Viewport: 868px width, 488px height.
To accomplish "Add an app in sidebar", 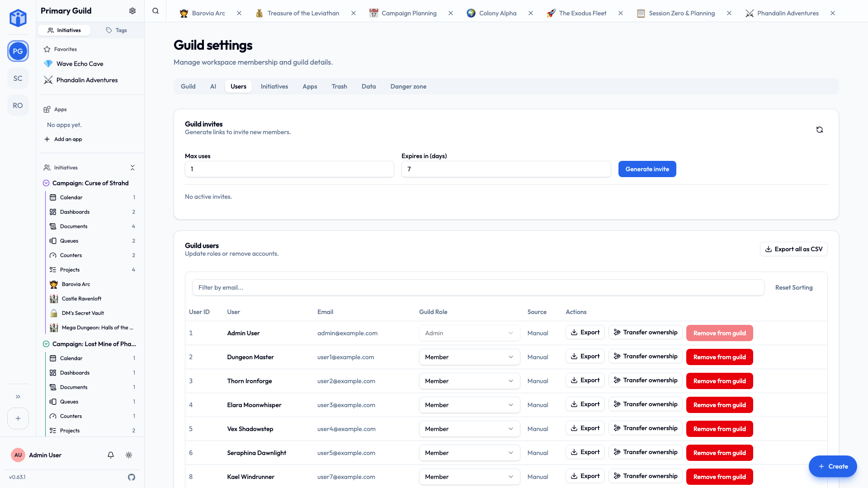I will (x=63, y=139).
